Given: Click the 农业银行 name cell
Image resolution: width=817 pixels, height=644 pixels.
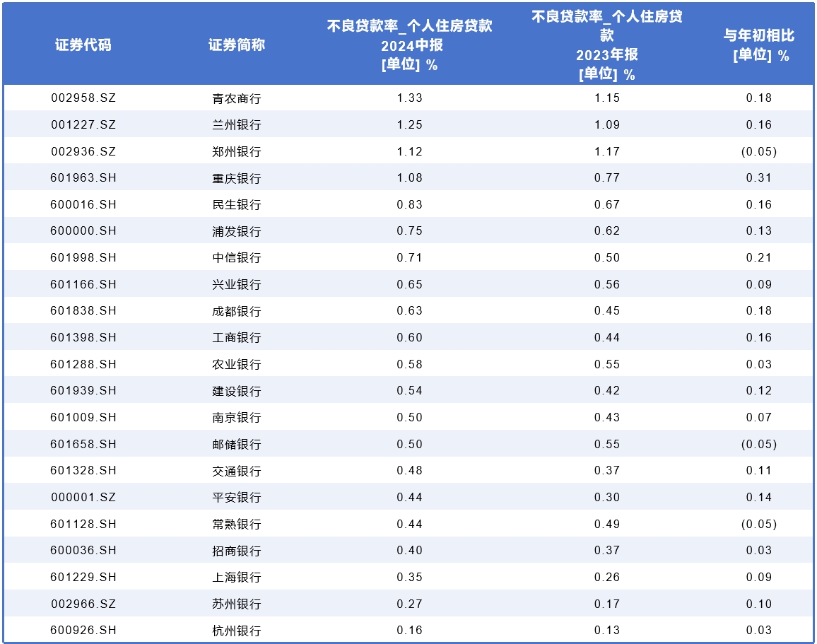Looking at the screenshot, I should click(x=237, y=365).
